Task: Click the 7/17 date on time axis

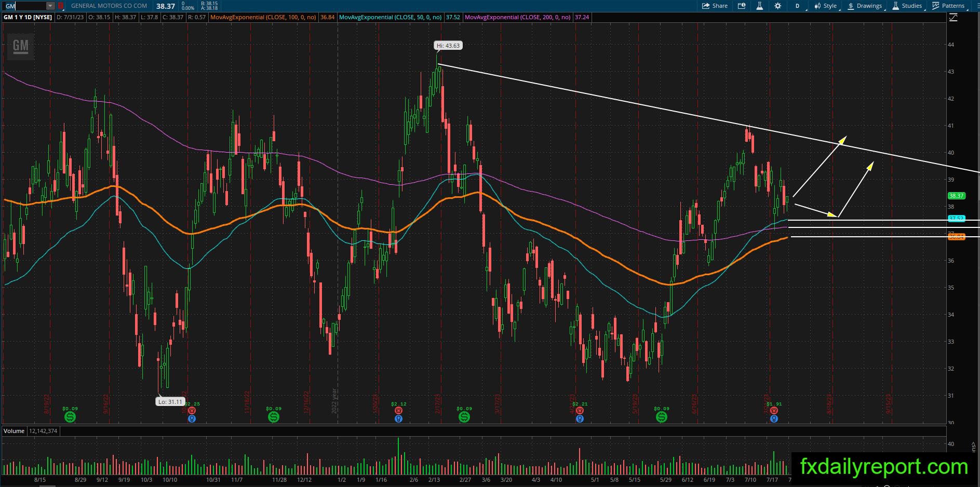Action: [772, 480]
